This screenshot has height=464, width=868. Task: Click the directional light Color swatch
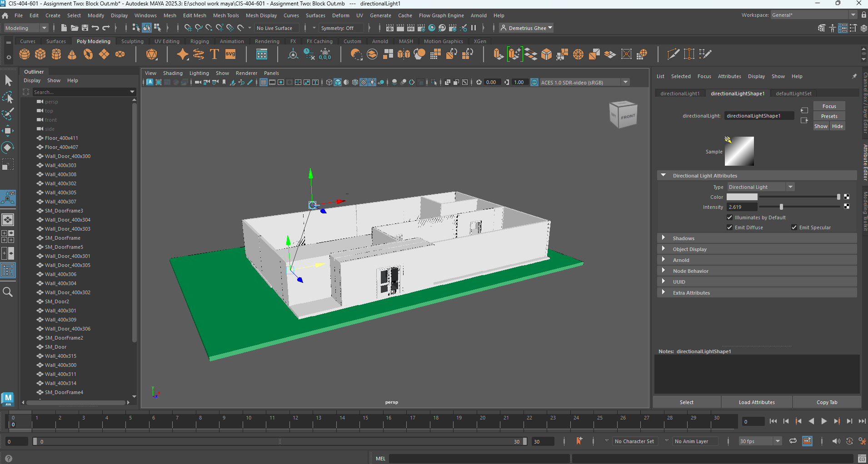click(x=742, y=197)
